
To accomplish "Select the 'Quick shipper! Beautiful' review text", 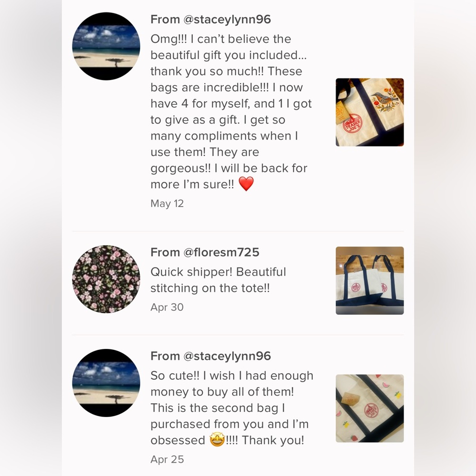I will pyautogui.click(x=218, y=272).
